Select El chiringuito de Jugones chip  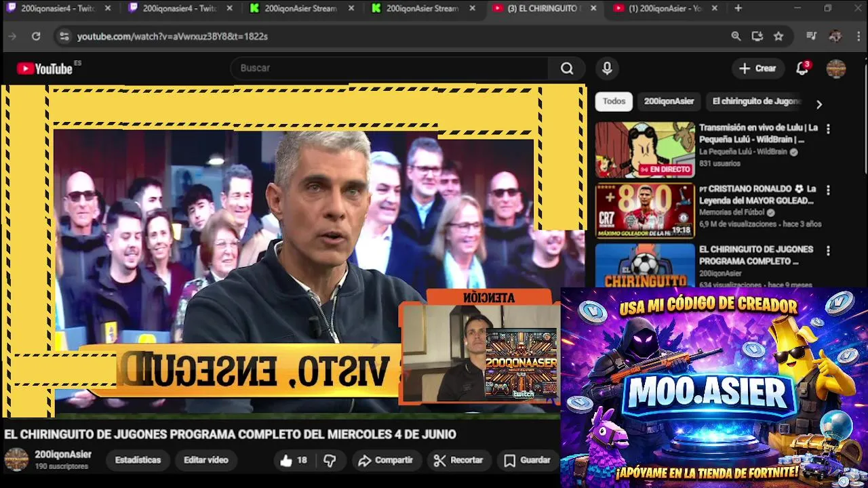tap(756, 102)
